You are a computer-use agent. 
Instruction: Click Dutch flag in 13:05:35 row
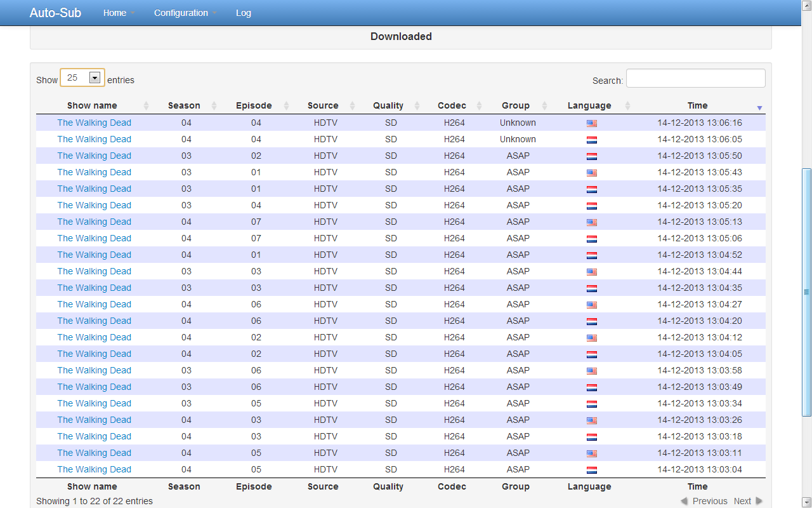[x=592, y=189]
